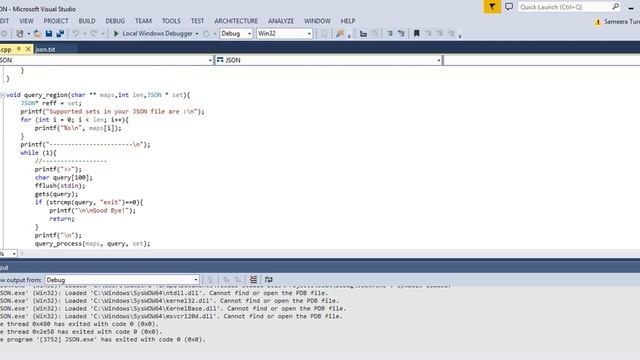This screenshot has width=640, height=360.
Task: Click the Save file icon
Action: pos(49,33)
